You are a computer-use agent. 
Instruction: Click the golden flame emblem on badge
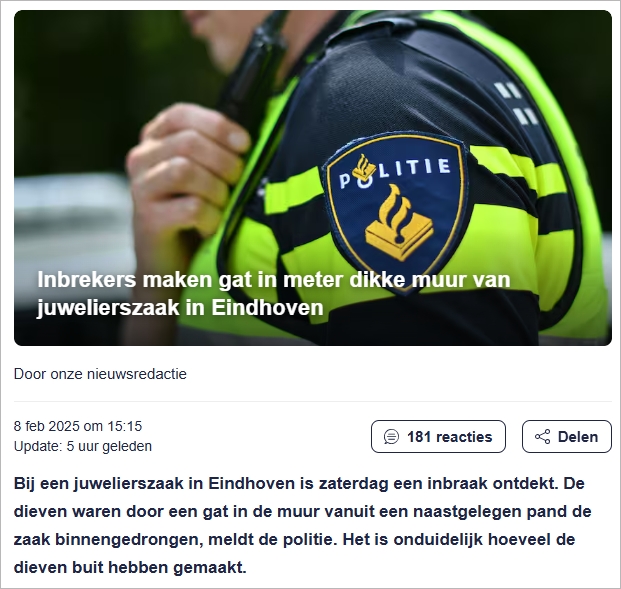point(399,223)
